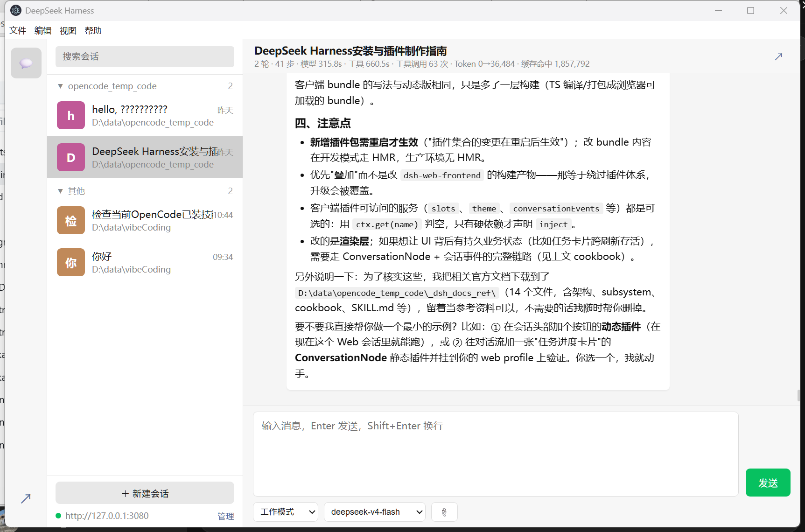Click the "你" conversation avatar
The height and width of the screenshot is (532, 805).
coord(71,262)
